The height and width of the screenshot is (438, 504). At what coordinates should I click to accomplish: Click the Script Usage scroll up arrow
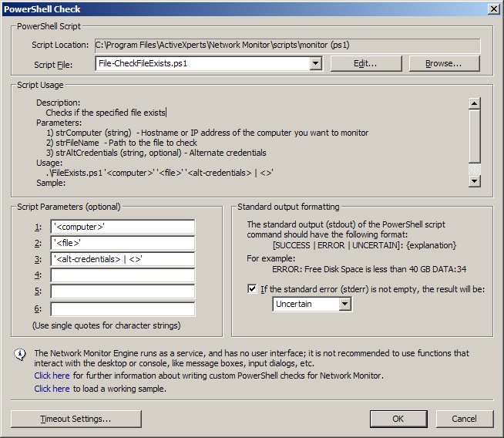[x=475, y=103]
